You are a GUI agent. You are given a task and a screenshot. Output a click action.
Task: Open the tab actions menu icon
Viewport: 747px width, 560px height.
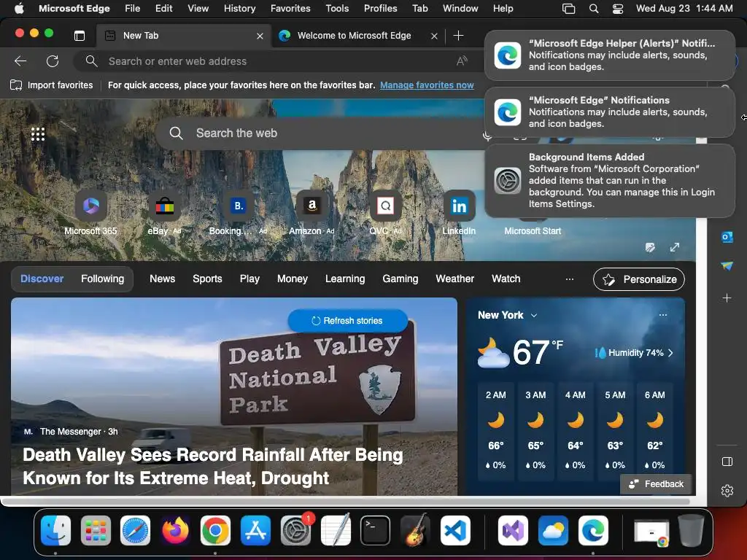click(x=80, y=36)
